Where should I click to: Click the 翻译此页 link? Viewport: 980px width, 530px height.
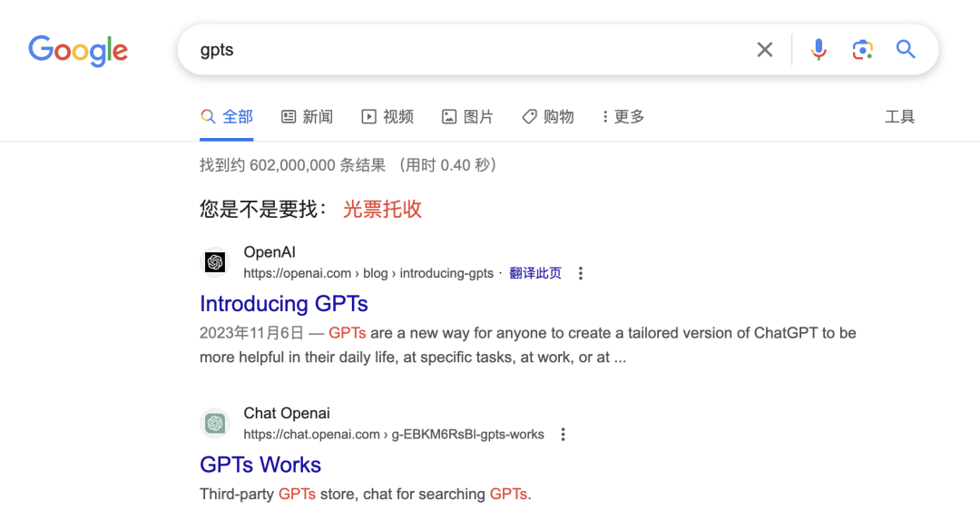[535, 273]
